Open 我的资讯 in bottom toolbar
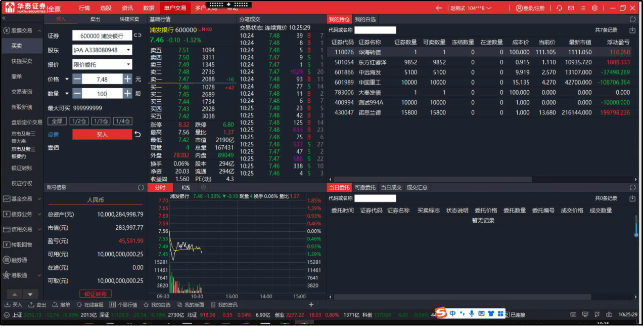The width and height of the screenshot is (644, 326). 224,305
